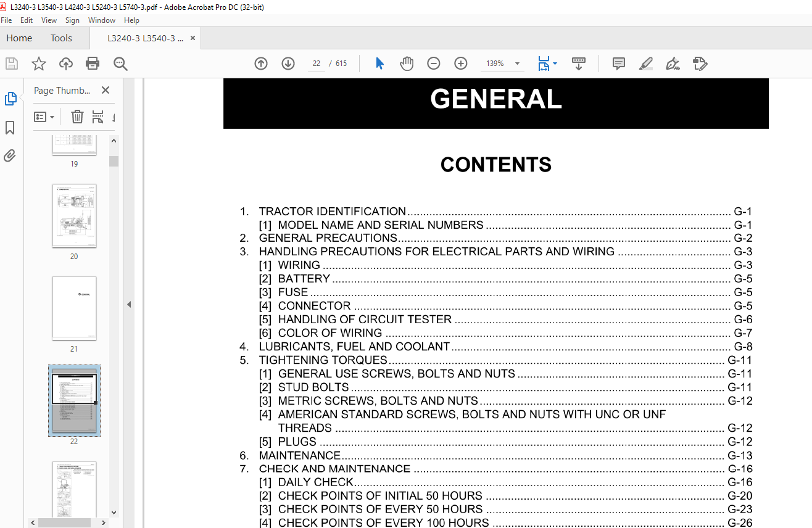Image resolution: width=812 pixels, height=528 pixels.
Task: Add a comment sticky note
Action: [619, 64]
